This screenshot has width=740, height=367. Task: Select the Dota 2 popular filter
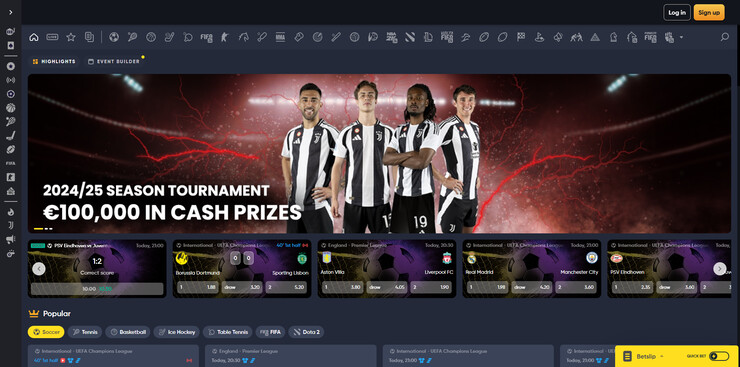[x=306, y=332]
